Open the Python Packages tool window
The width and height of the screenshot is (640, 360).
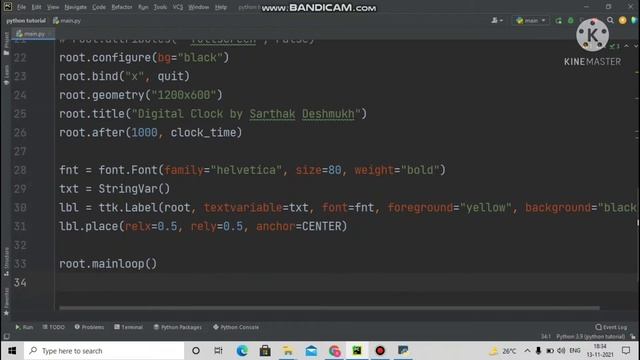(x=178, y=327)
